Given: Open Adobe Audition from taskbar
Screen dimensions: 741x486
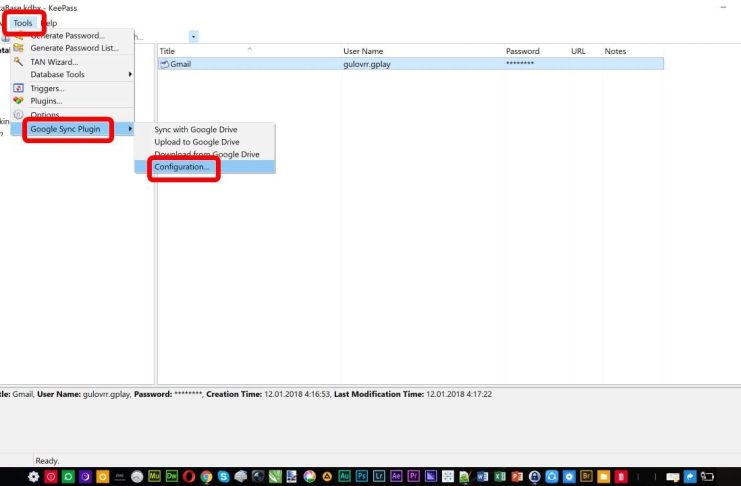Looking at the screenshot, I should [344, 476].
